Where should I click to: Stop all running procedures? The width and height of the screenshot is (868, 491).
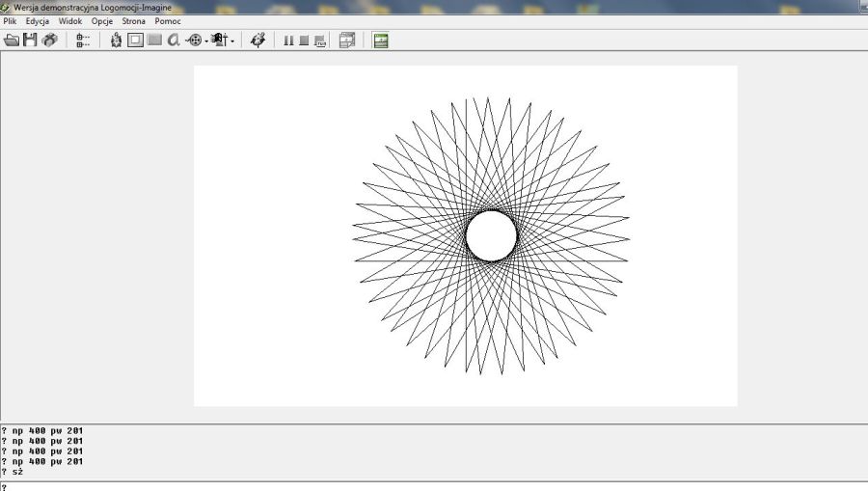coord(304,41)
